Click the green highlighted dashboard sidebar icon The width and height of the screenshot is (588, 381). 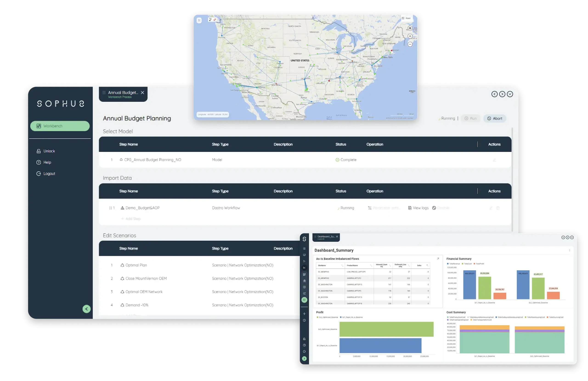[x=304, y=300]
